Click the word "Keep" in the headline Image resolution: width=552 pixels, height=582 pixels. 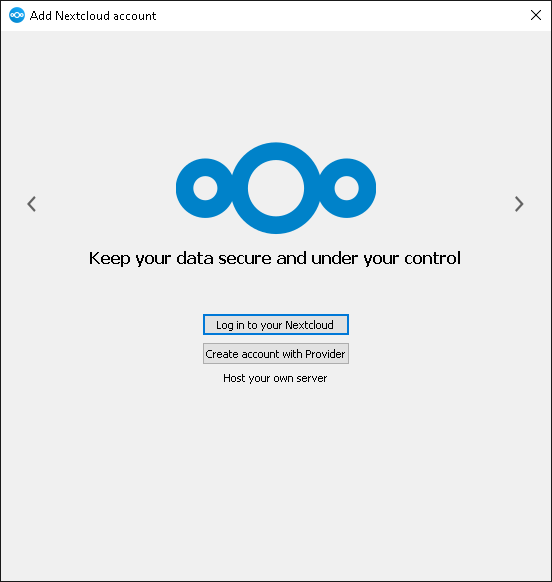110,259
